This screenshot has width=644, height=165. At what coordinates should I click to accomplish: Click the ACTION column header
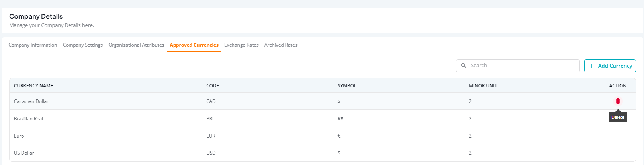pos(618,86)
